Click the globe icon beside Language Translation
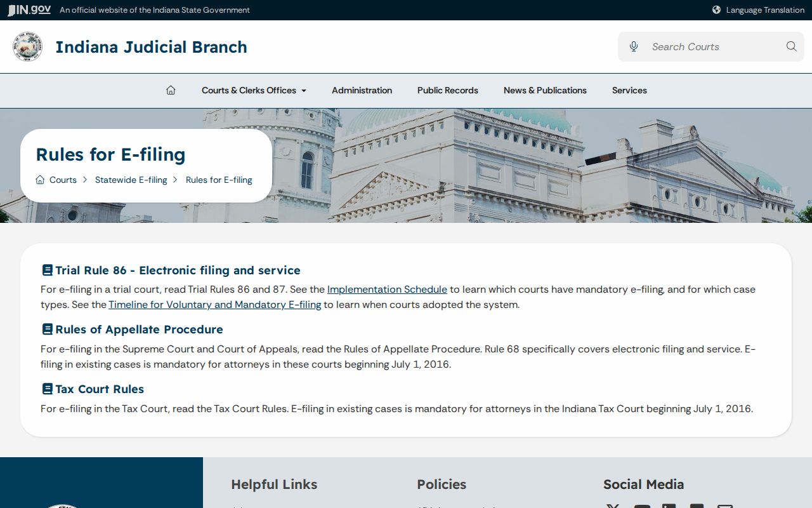The height and width of the screenshot is (508, 812). pos(716,10)
